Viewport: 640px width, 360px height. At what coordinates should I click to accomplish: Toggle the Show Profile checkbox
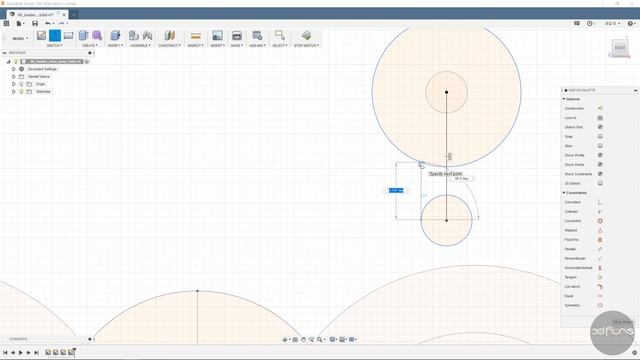pyautogui.click(x=600, y=156)
